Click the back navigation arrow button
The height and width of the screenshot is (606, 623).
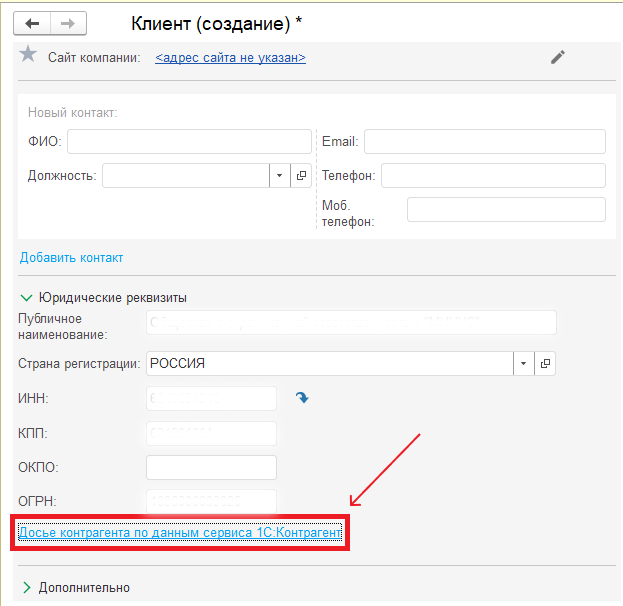click(32, 23)
